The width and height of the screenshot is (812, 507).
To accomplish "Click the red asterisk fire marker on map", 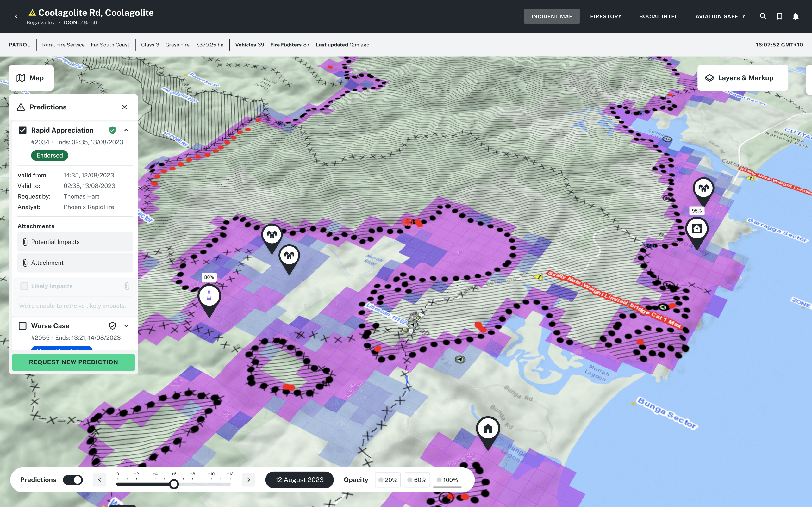I will coord(407,221).
